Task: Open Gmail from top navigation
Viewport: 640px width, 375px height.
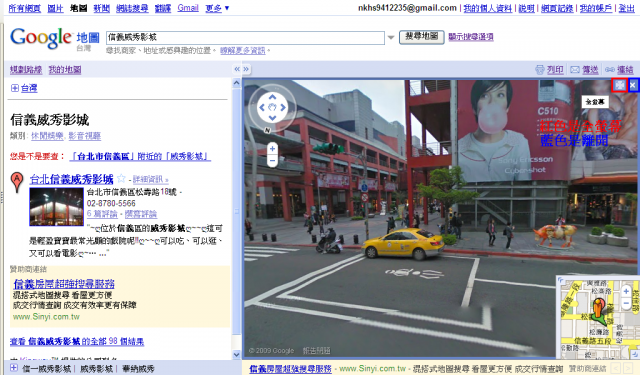Action: coord(188,8)
